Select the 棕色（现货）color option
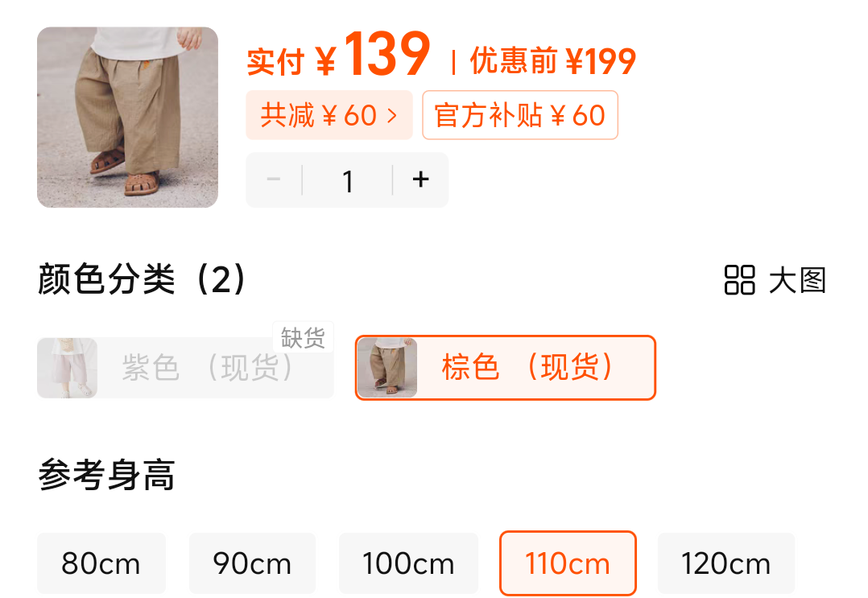This screenshot has width=868, height=598. click(506, 367)
